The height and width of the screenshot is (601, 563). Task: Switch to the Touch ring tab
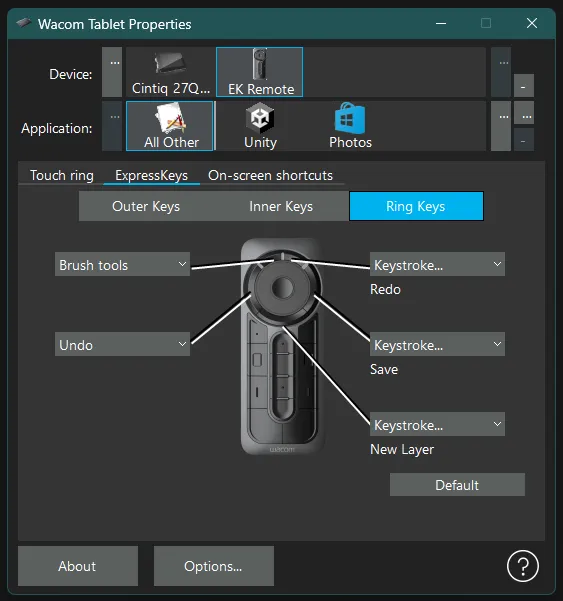coord(62,176)
